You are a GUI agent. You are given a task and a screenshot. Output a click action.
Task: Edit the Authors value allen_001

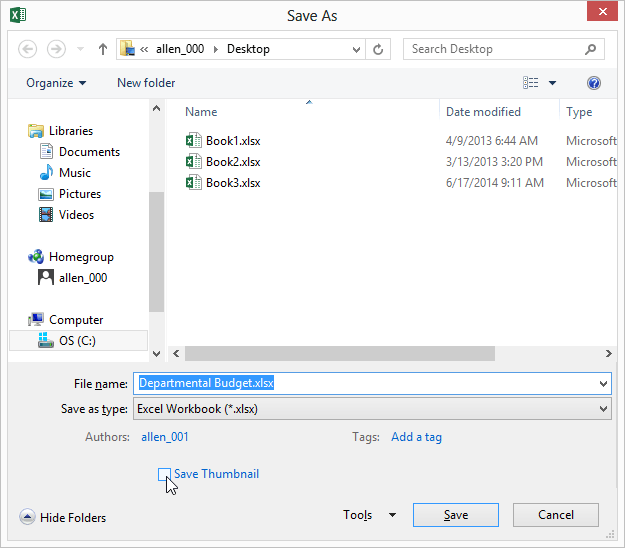click(165, 437)
